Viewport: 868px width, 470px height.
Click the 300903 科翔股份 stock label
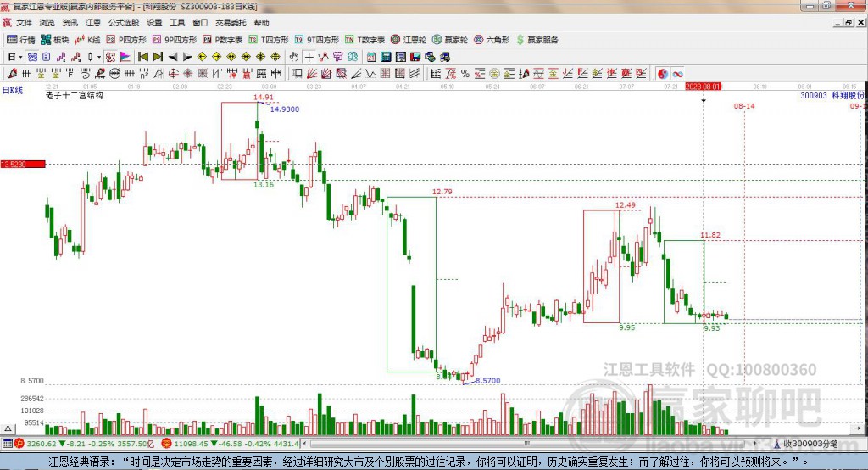click(x=832, y=95)
